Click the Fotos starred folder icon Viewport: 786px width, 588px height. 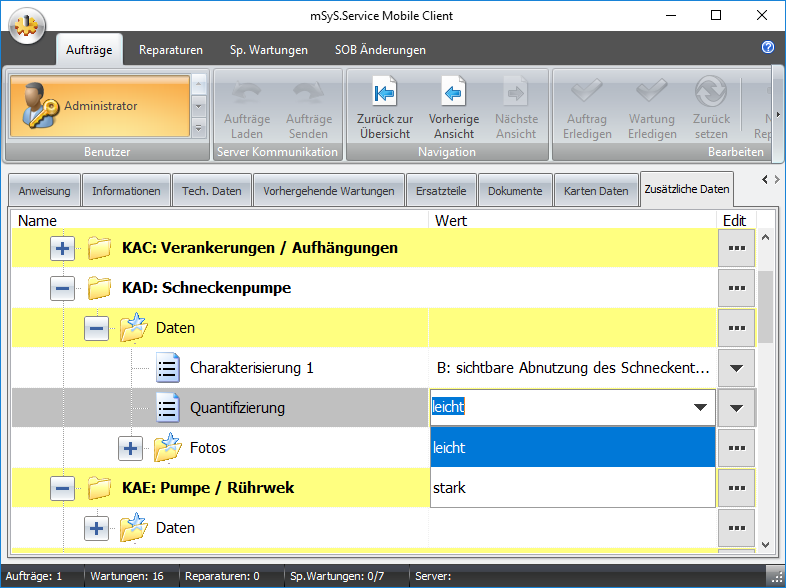[x=167, y=448]
